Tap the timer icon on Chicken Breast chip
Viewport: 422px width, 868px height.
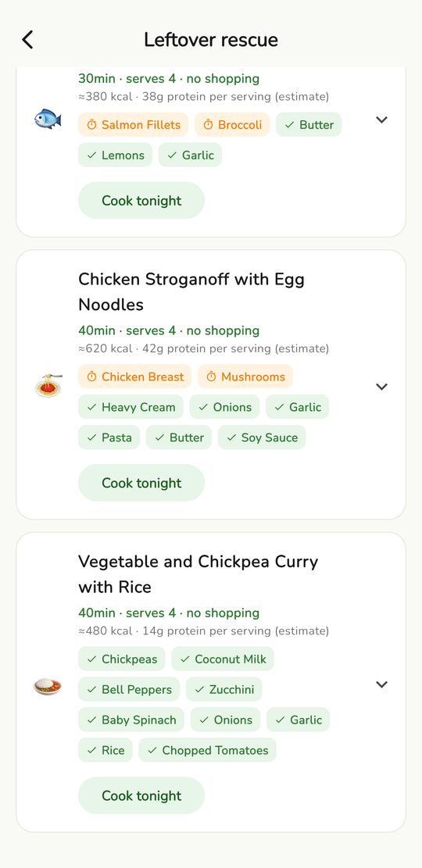(91, 377)
